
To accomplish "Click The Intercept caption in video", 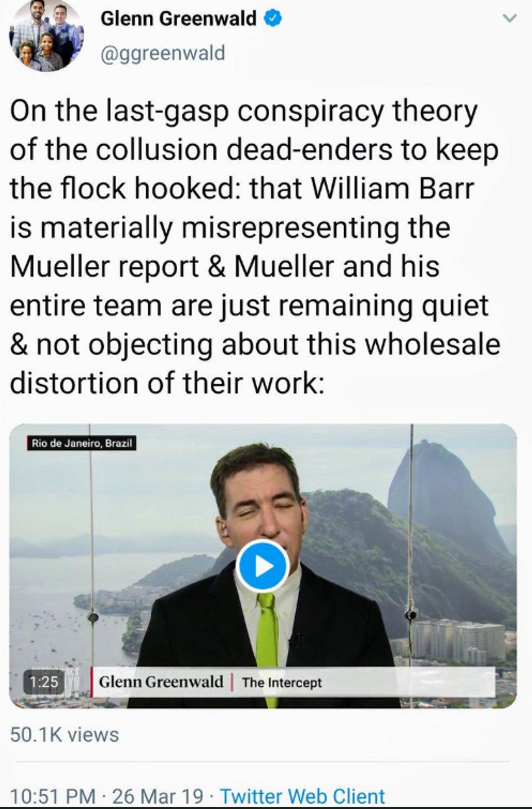I will (282, 682).
